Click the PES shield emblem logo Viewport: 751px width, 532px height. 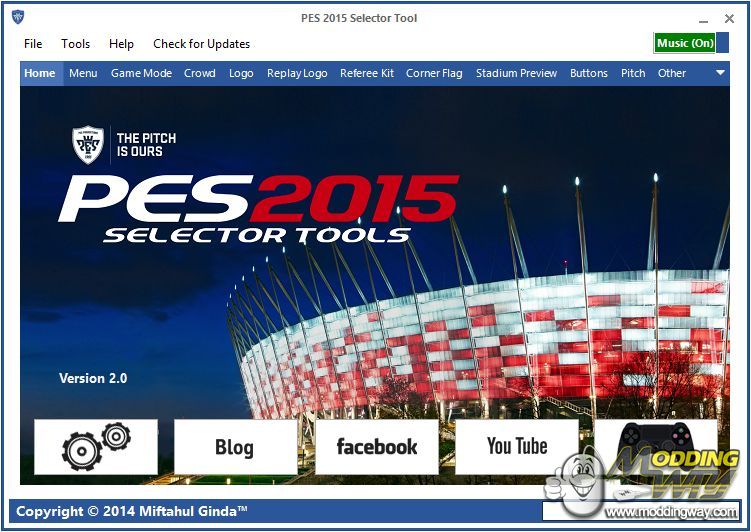(x=88, y=144)
